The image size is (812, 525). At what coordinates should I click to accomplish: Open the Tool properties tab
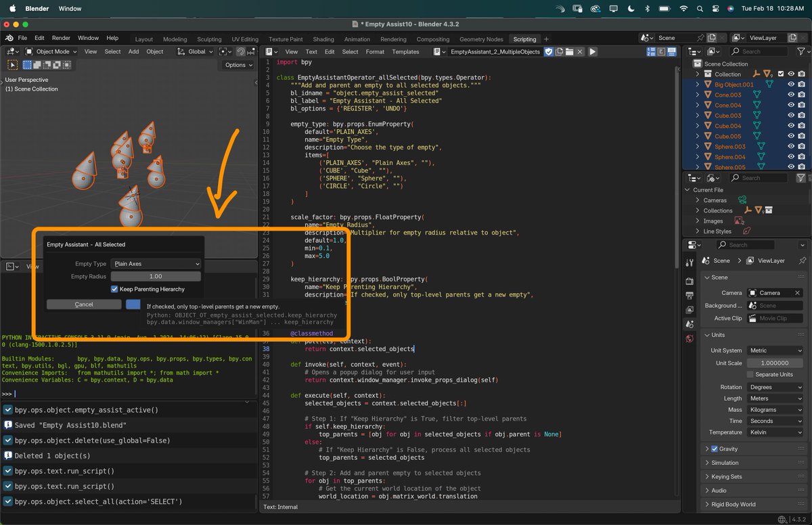pos(690,262)
